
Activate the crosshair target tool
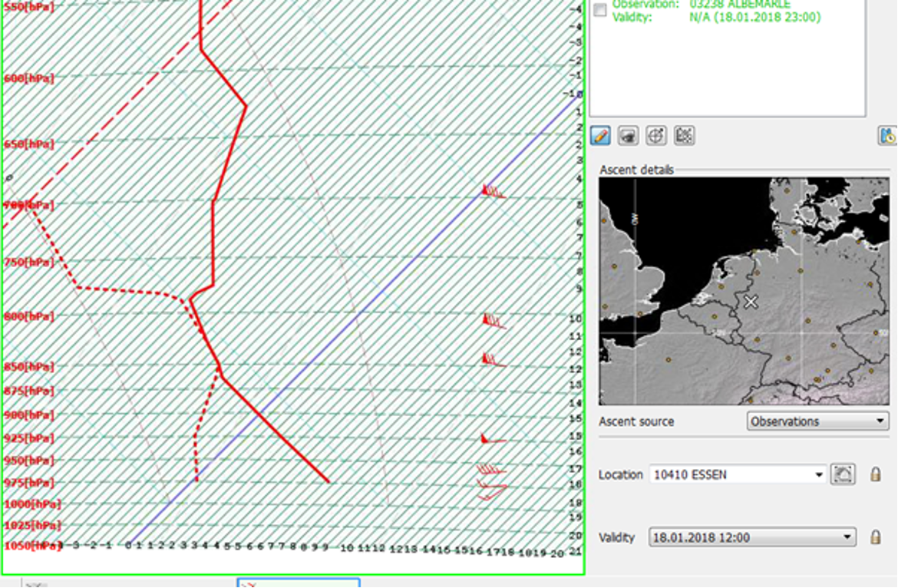(656, 136)
